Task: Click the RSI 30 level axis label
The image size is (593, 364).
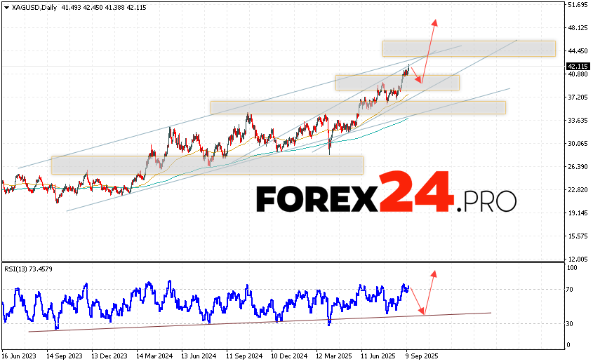Action: pos(572,323)
